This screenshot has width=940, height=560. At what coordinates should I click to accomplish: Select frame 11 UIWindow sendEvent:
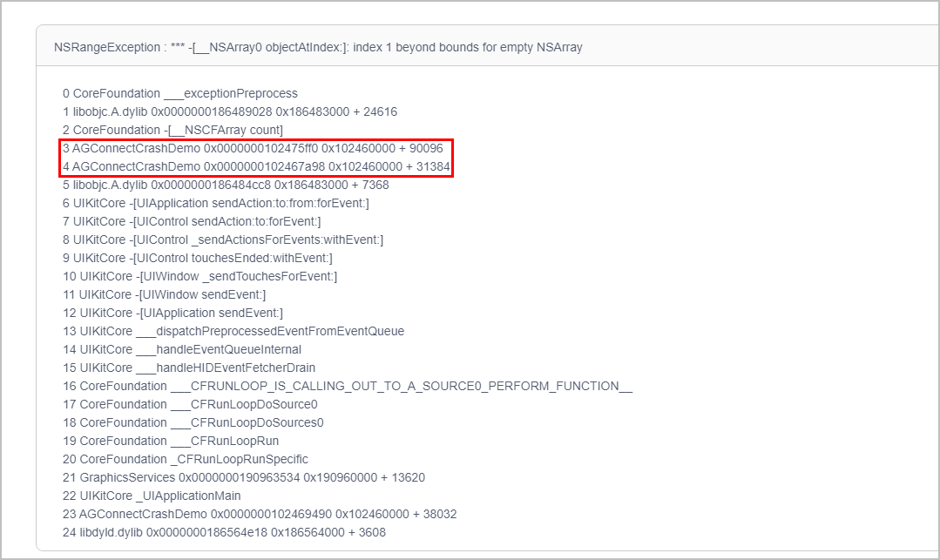click(165, 295)
